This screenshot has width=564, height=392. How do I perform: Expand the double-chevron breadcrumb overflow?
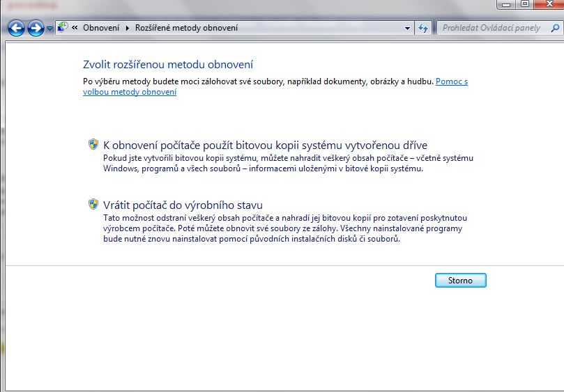[x=75, y=28]
